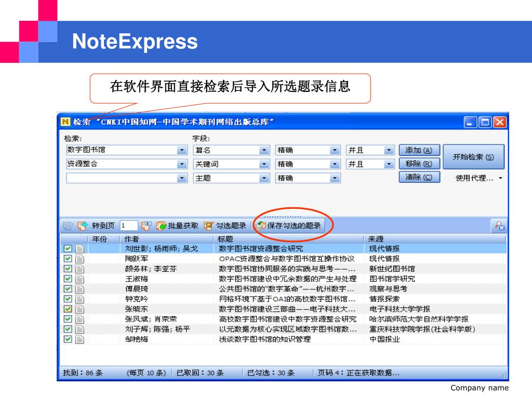Image resolution: width=532 pixels, height=399 pixels.
Task: Uncheck the 王淑梅 record checkbox
Action: pos(68,278)
